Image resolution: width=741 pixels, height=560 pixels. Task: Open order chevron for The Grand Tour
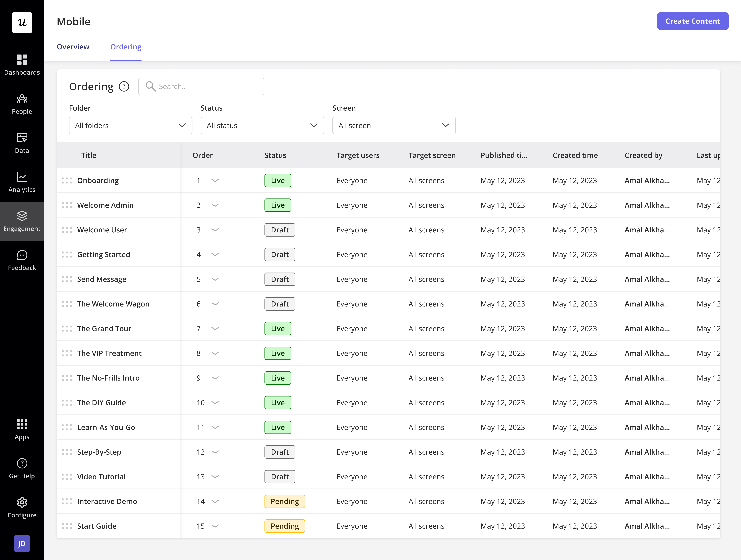click(x=215, y=329)
